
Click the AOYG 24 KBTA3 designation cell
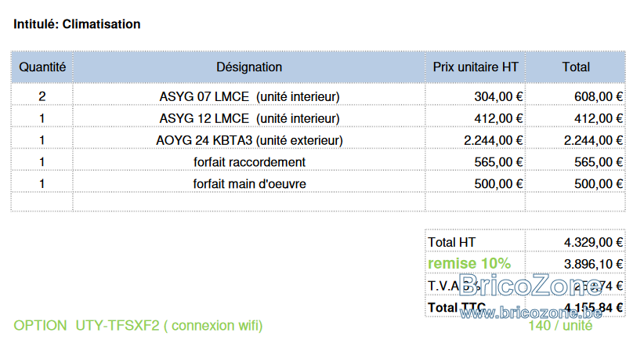(249, 140)
